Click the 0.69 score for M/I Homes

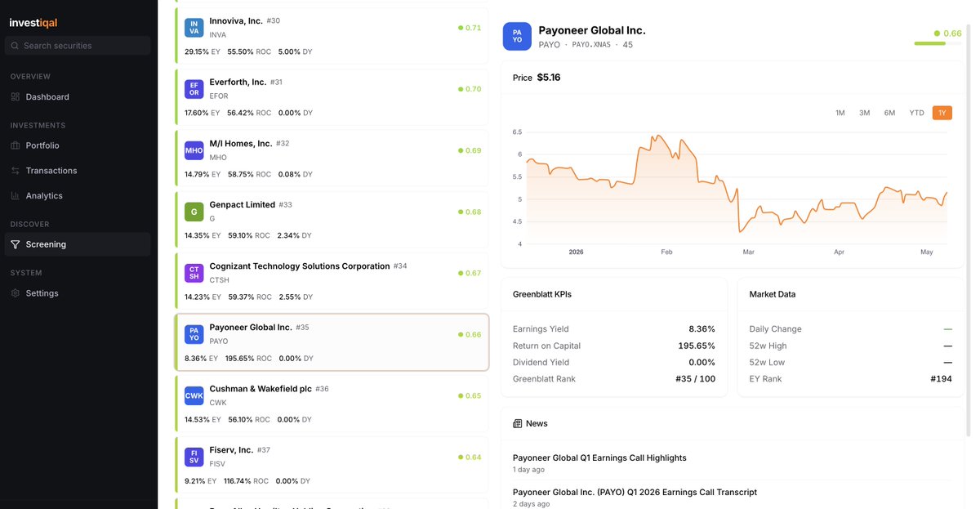[470, 150]
